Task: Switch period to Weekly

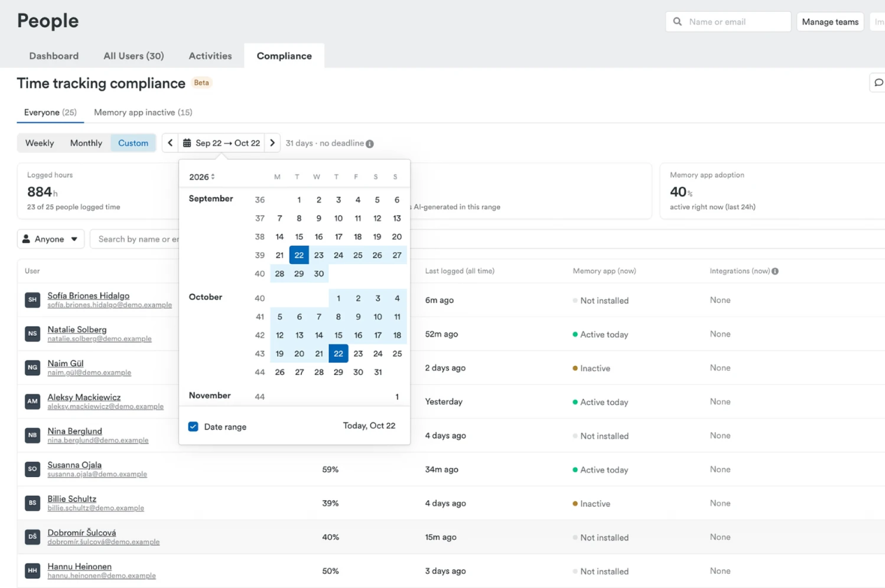Action: tap(40, 143)
